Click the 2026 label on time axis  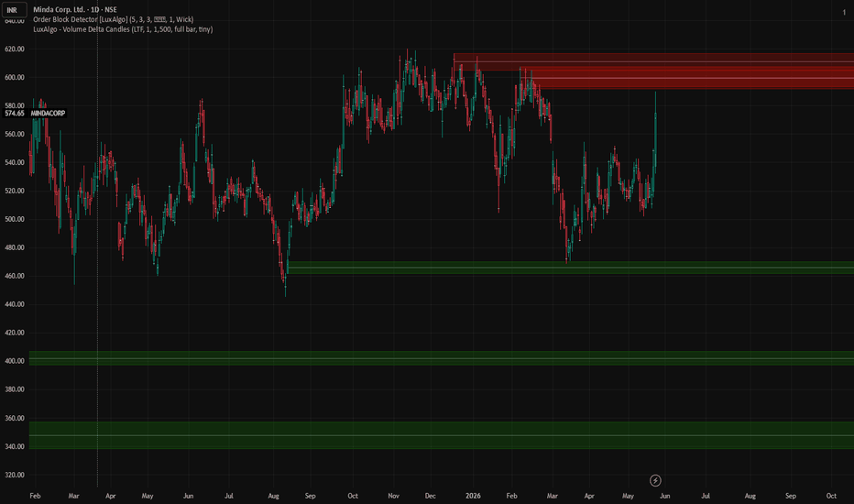473,496
